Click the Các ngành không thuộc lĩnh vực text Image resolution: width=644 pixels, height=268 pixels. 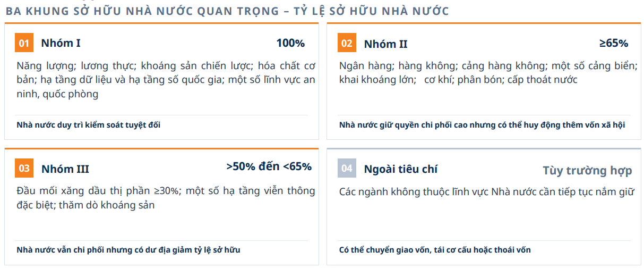click(487, 191)
